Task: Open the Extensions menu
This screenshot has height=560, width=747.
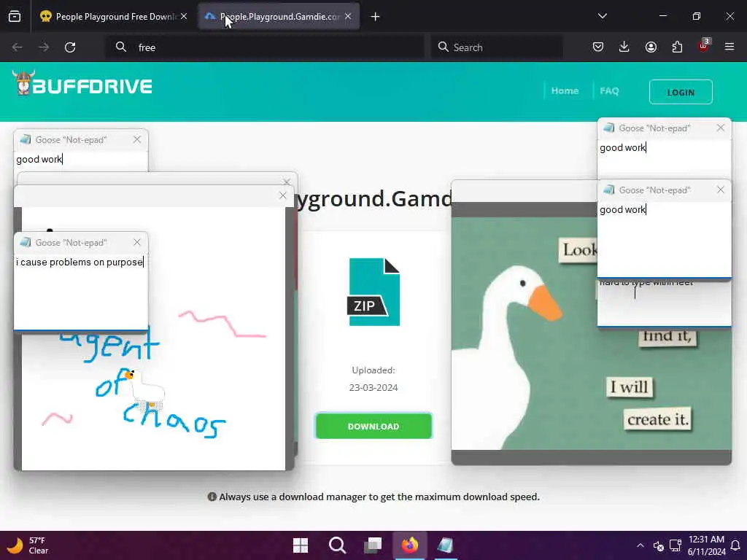Action: click(677, 47)
